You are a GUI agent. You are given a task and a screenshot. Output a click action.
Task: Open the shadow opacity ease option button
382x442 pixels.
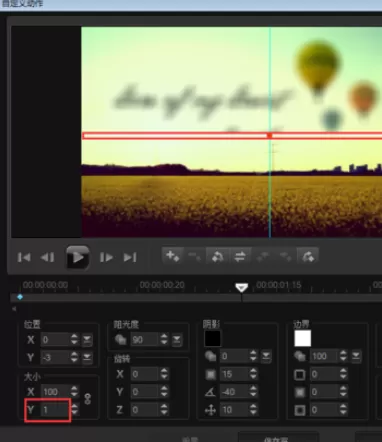click(x=266, y=356)
